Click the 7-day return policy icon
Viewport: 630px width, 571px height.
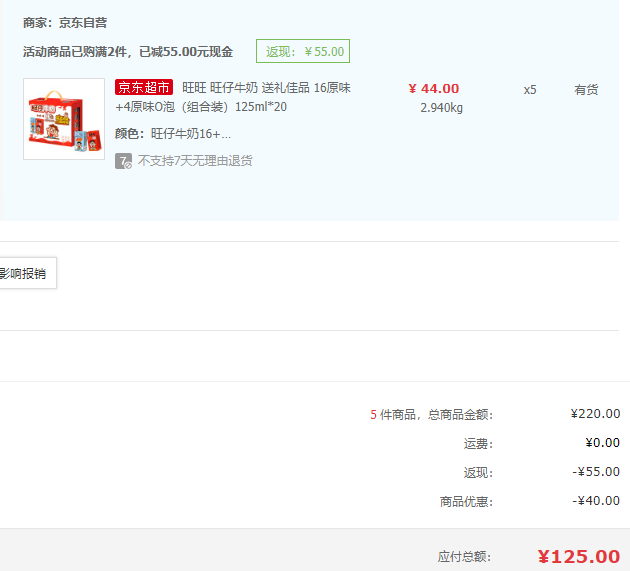(x=123, y=161)
